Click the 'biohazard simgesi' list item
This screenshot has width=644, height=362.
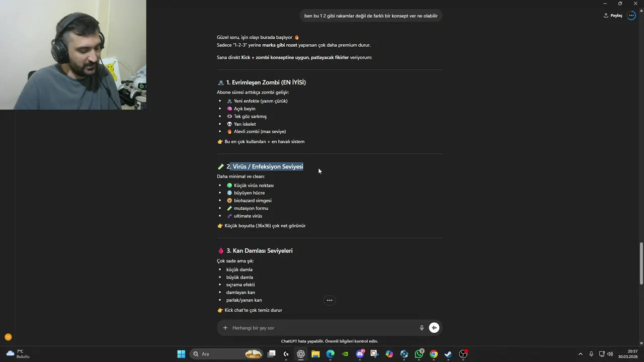tap(253, 201)
